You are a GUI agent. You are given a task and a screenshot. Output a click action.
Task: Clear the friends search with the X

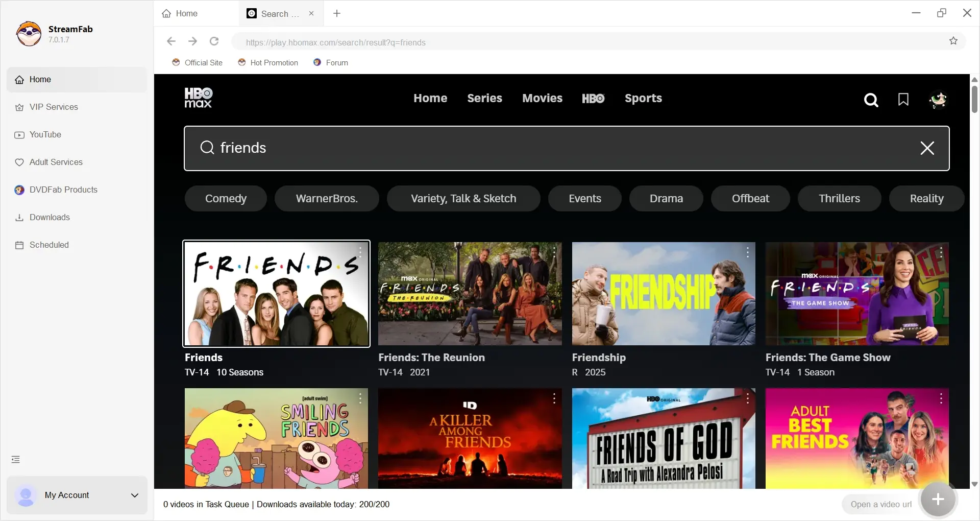tap(927, 148)
